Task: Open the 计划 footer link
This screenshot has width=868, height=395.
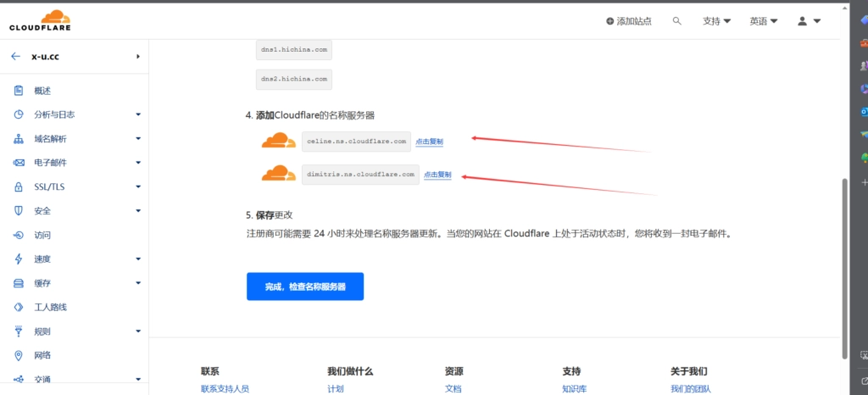Action: pos(336,389)
